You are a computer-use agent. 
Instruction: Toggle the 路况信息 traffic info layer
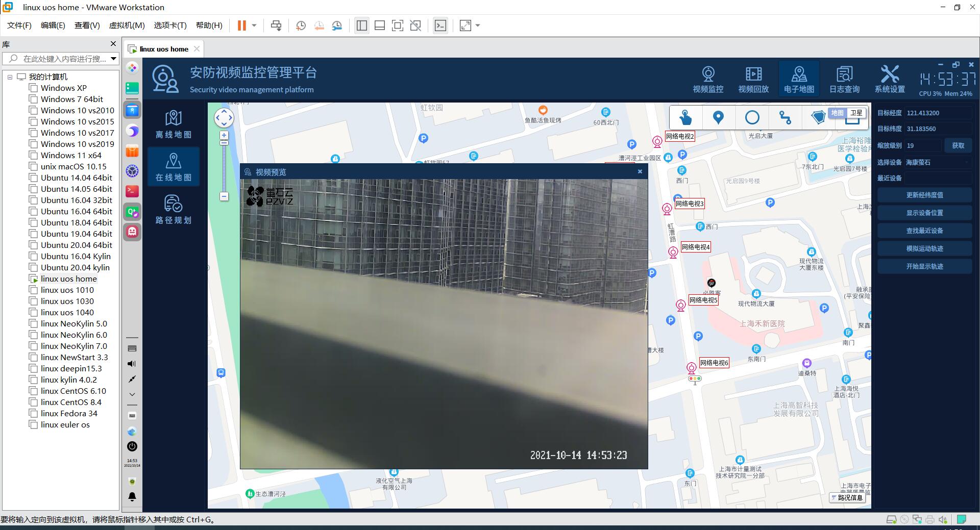coord(847,497)
